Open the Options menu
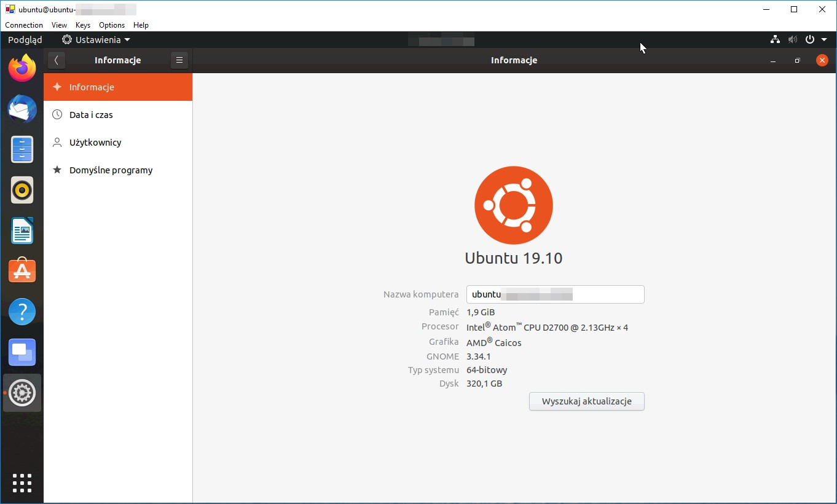The height and width of the screenshot is (504, 837). click(112, 25)
